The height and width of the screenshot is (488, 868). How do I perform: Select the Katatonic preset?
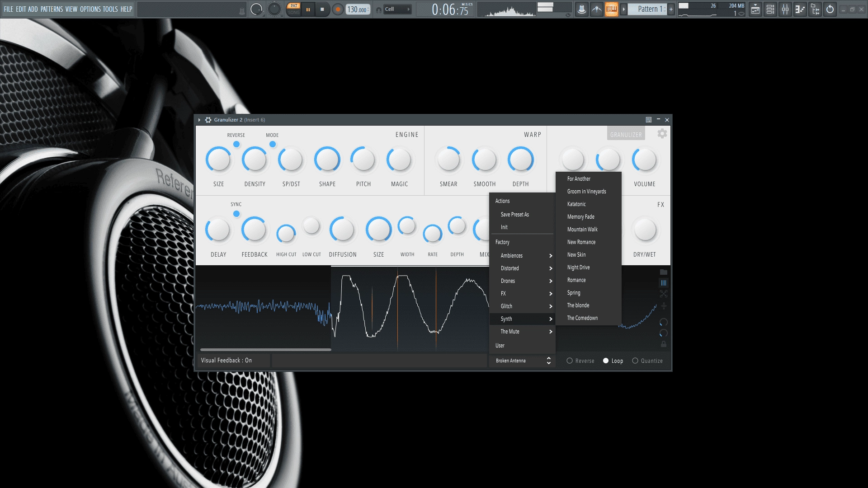588,204
